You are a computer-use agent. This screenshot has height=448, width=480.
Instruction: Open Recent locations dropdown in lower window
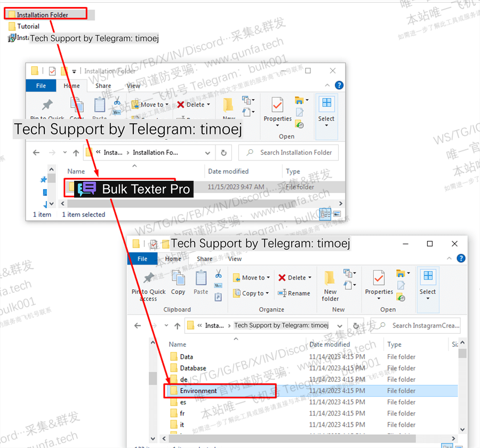pos(166,325)
